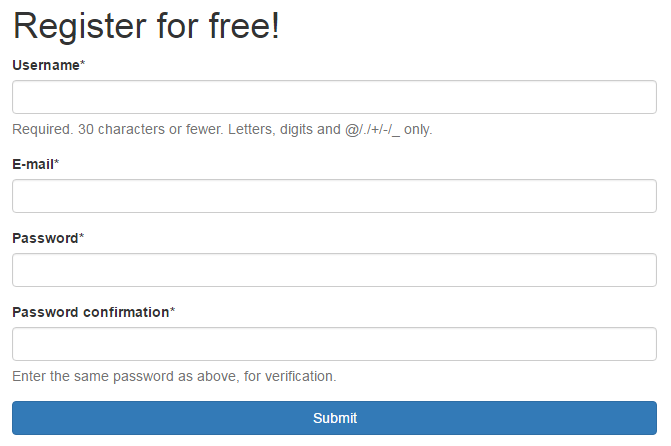Click the 'Register for free!' heading
Image resolution: width=671 pixels, height=446 pixels.
click(x=146, y=26)
